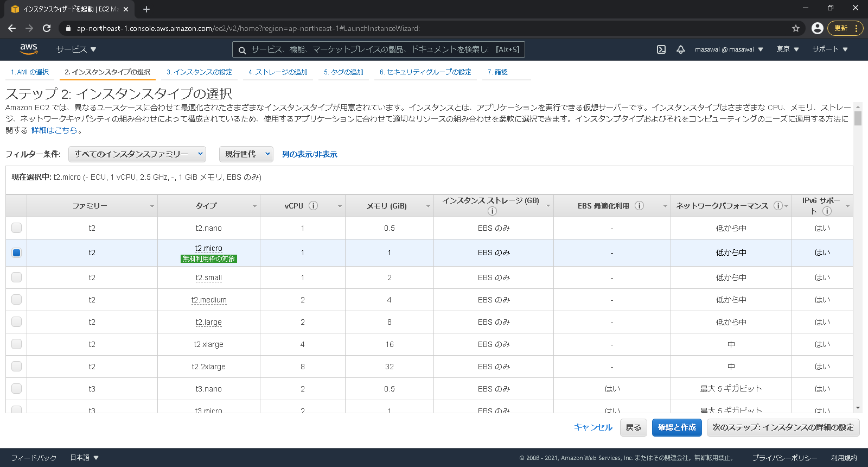Focus the AWS services search field
The image size is (868, 467).
[379, 49]
